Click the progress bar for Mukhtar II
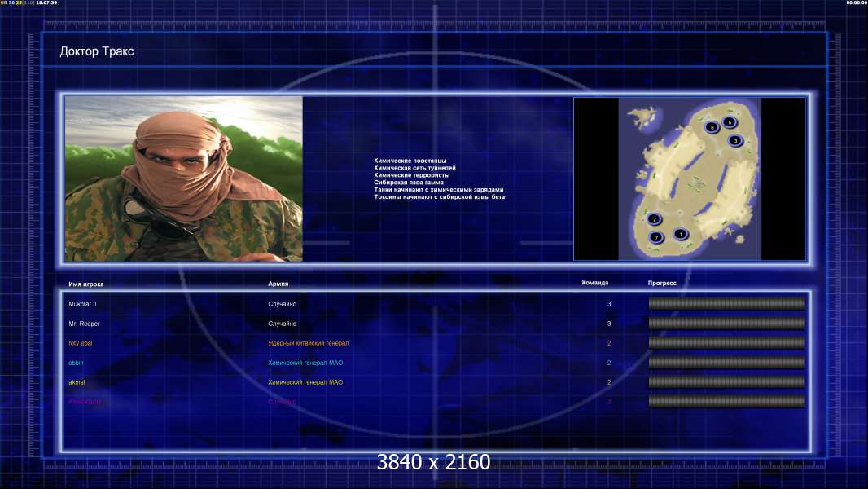 click(727, 303)
